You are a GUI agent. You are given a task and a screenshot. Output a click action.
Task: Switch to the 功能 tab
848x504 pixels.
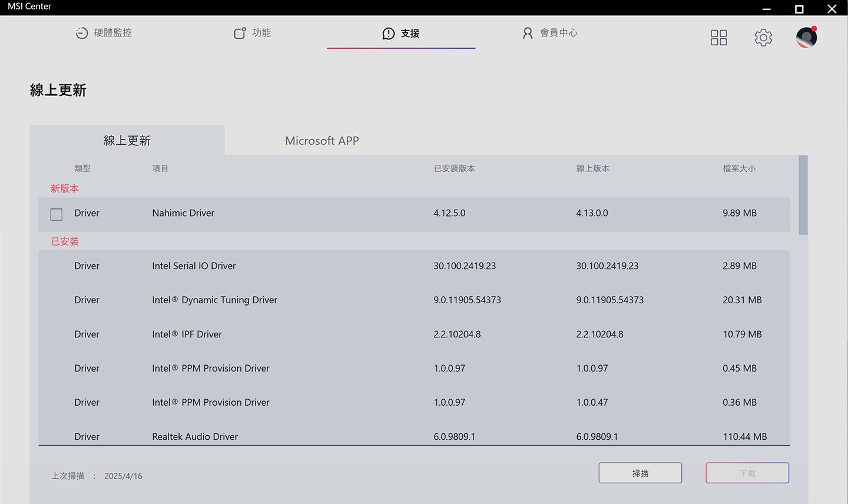pyautogui.click(x=252, y=33)
